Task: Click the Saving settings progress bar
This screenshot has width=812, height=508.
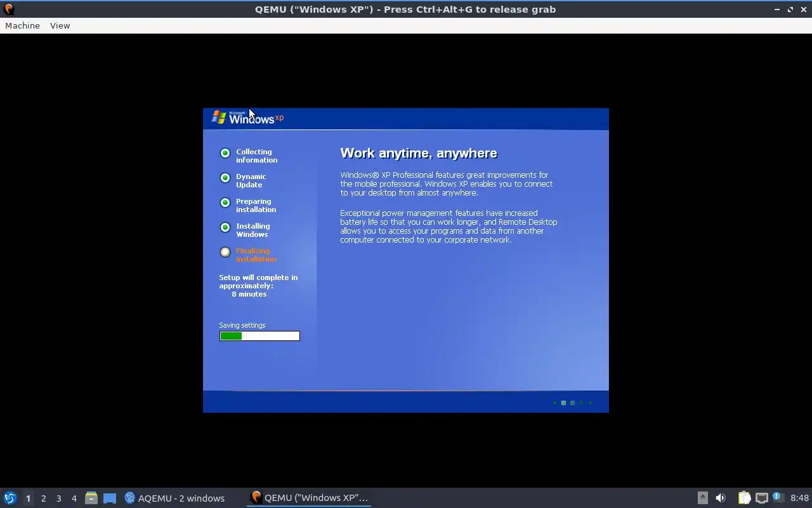Action: point(259,336)
